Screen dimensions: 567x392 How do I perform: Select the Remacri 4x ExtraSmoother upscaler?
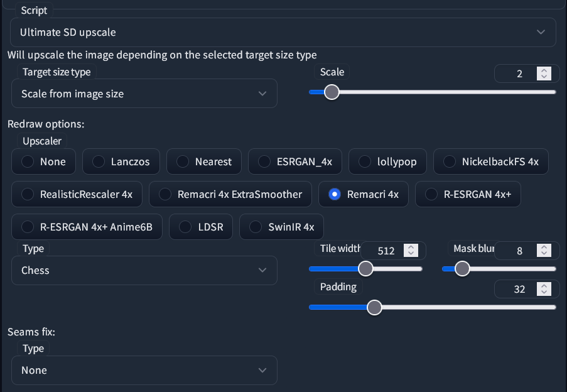(230, 194)
